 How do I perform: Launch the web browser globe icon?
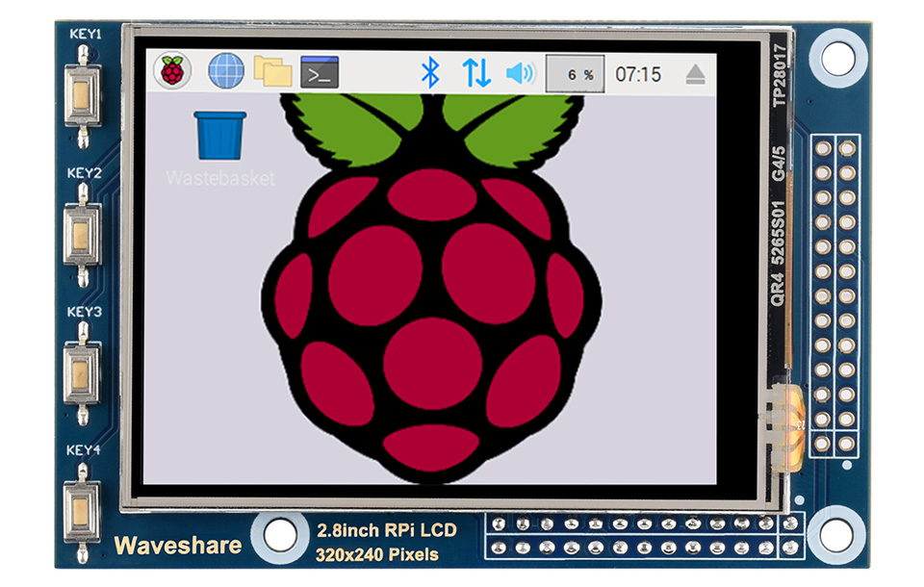click(226, 71)
